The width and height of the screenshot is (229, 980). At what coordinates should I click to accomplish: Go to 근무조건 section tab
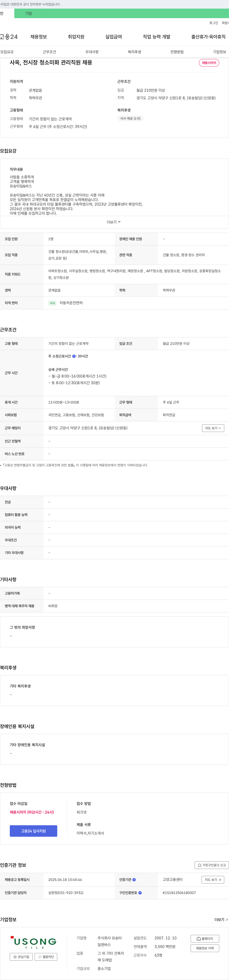(x=49, y=52)
